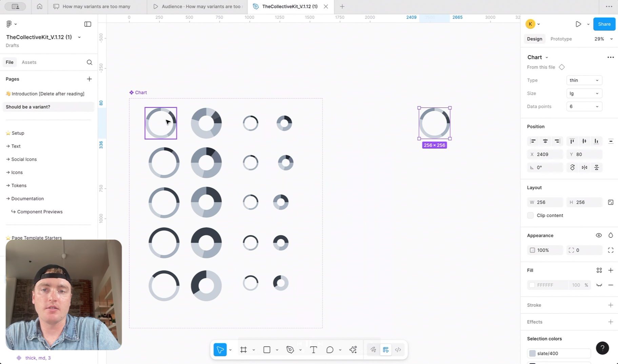
Task: Select the Comment tool
Action: point(330,350)
